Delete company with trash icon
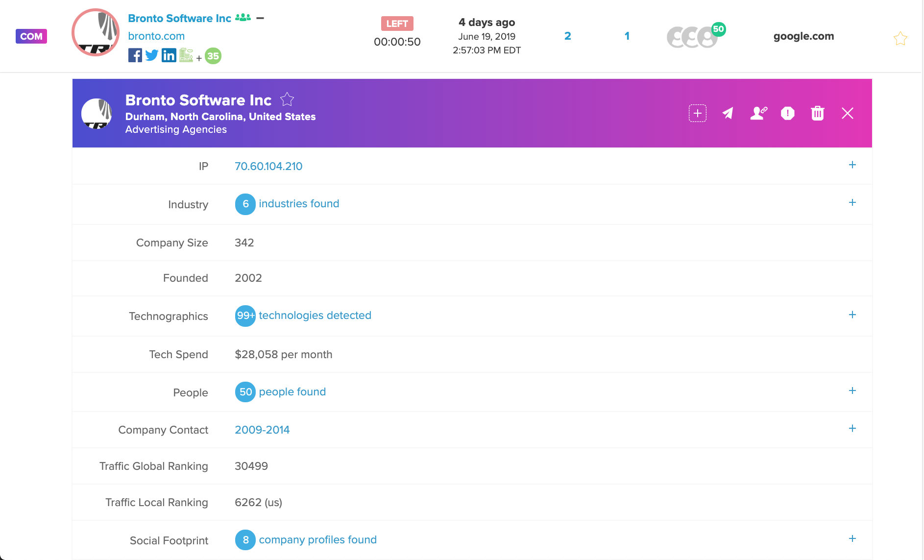Image resolution: width=924 pixels, height=560 pixels. point(817,113)
